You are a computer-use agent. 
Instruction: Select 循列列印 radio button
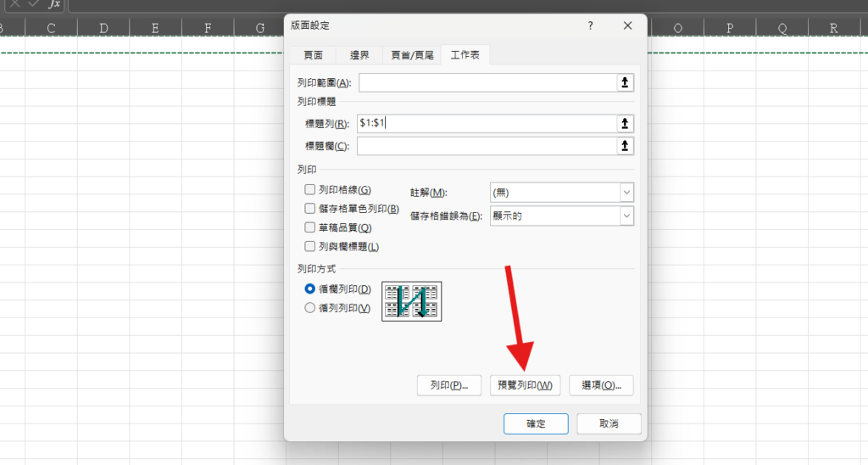click(310, 308)
